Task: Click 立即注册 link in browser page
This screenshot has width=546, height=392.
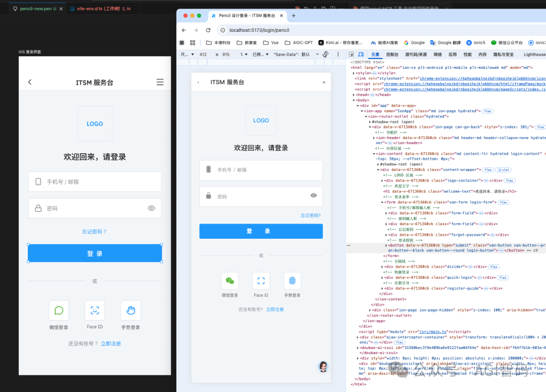Action: tap(275, 310)
